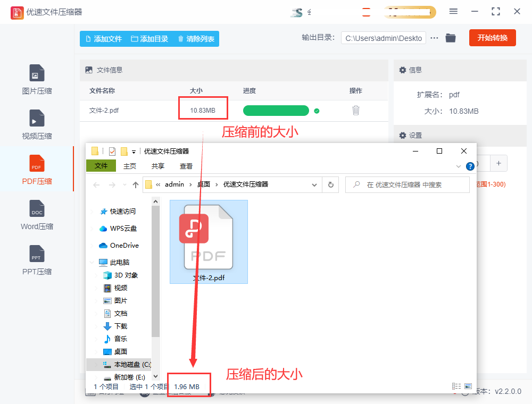Open the 查看 ribbon tab

tap(186, 166)
